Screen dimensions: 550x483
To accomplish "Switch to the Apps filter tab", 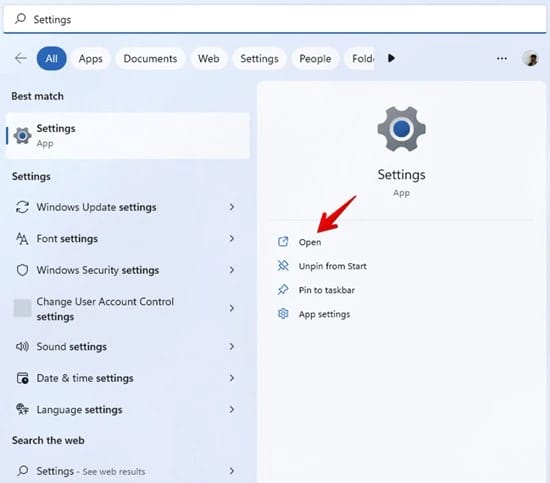I will 90,59.
